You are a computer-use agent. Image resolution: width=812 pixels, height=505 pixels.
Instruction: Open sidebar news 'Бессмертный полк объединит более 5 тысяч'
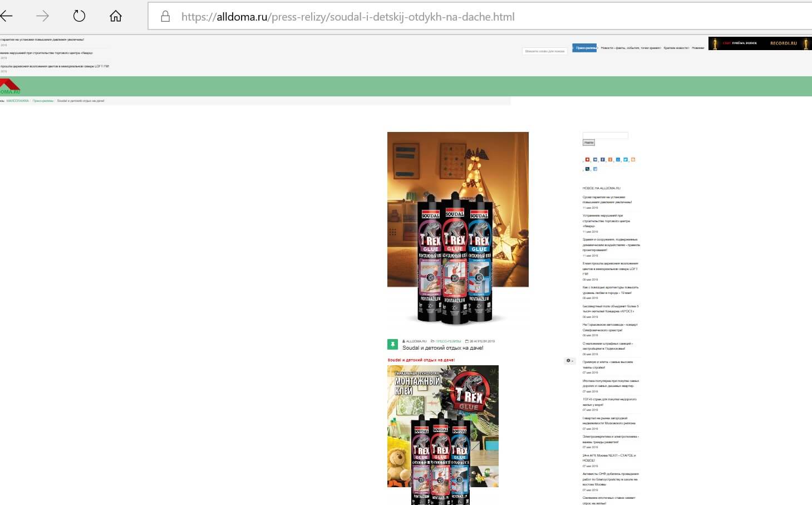click(x=611, y=308)
